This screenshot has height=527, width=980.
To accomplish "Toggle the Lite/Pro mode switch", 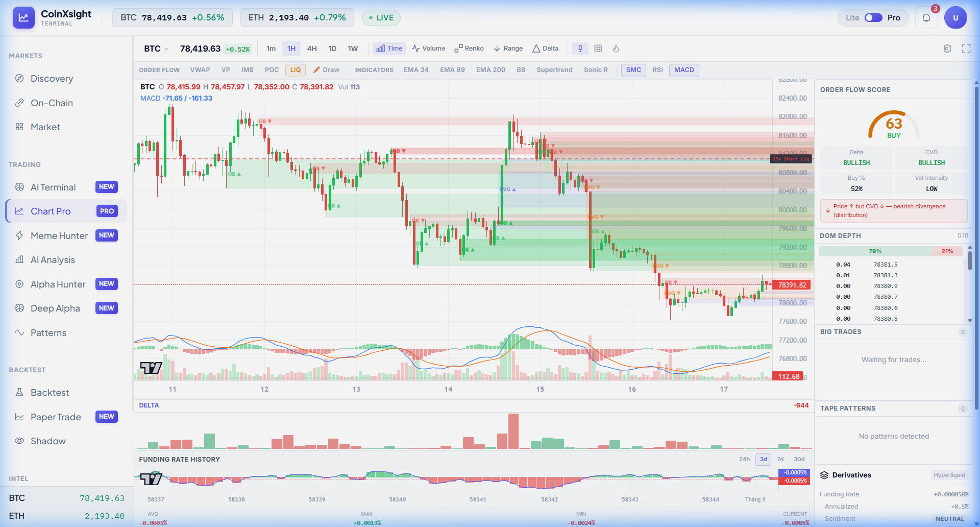I will [873, 18].
